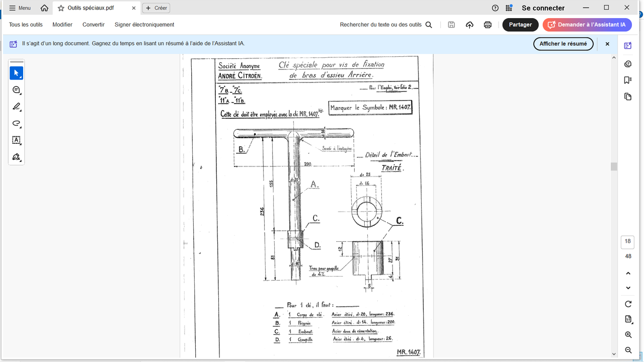Click the search field for text or tools
The width and height of the screenshot is (644, 362).
(386, 25)
